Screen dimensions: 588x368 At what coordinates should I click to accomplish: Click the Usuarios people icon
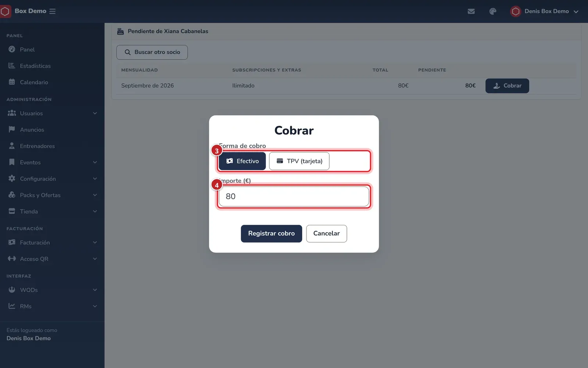pos(12,113)
